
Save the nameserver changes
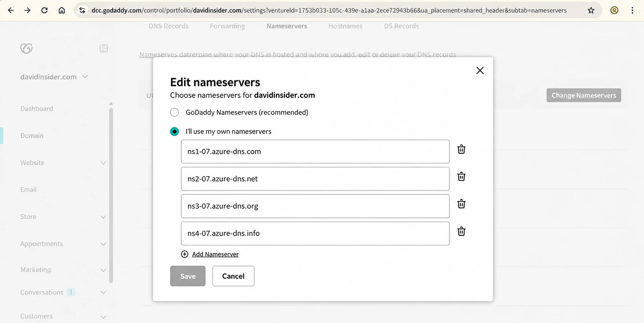188,276
